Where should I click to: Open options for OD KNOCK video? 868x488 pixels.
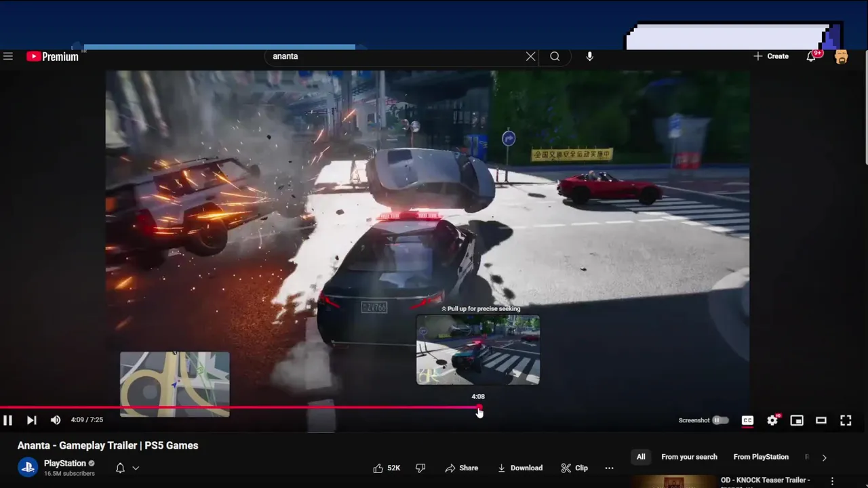click(x=832, y=481)
